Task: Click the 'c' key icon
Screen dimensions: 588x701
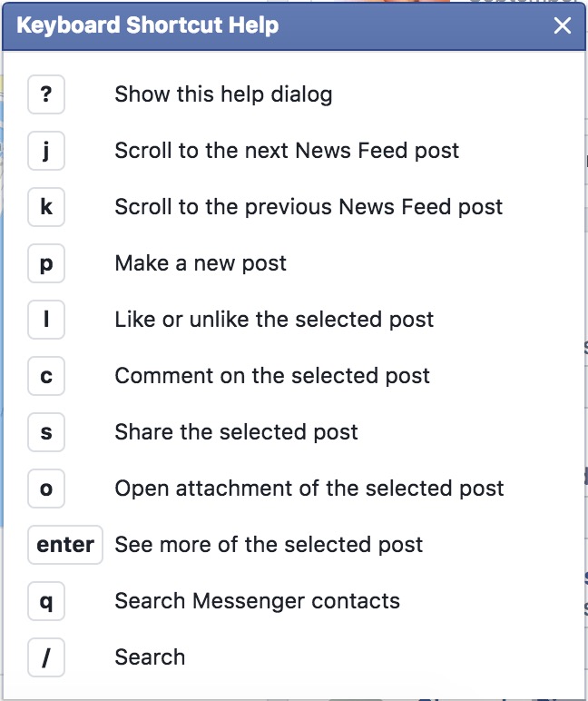Action: [x=46, y=376]
